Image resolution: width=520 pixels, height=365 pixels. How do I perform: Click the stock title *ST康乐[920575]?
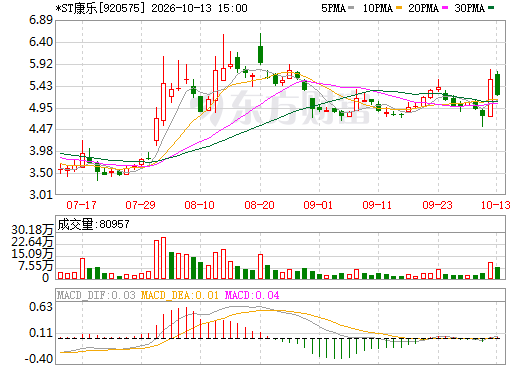(101, 8)
